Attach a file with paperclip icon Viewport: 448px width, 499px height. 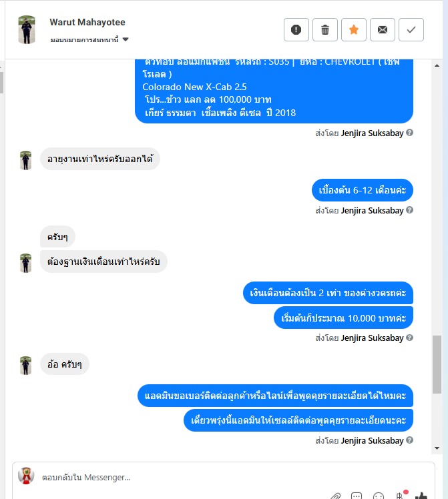pyautogui.click(x=335, y=496)
